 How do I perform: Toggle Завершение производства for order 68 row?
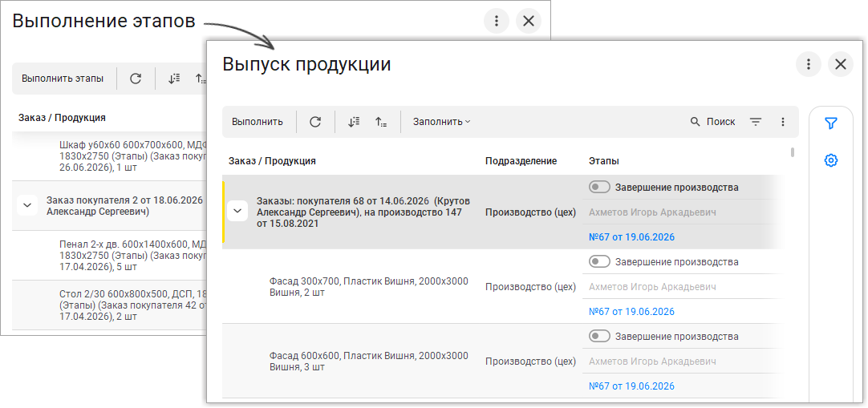click(599, 188)
